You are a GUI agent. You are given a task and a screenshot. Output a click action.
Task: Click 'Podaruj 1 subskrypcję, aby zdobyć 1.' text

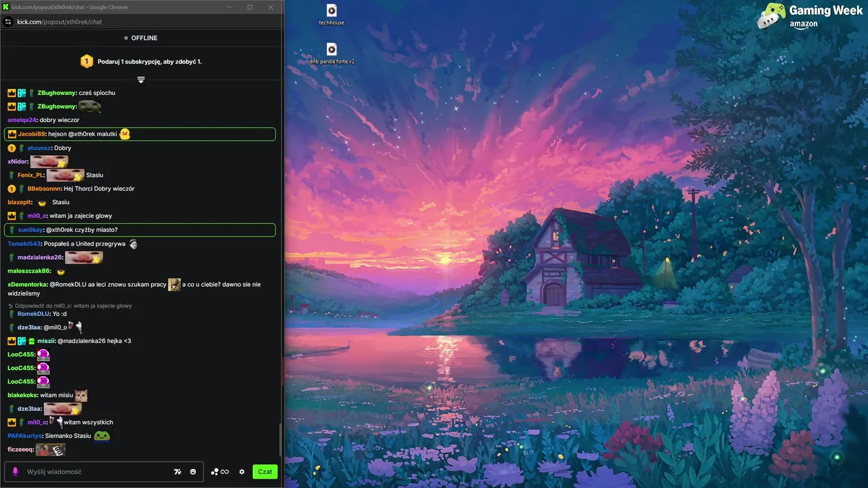pos(150,62)
